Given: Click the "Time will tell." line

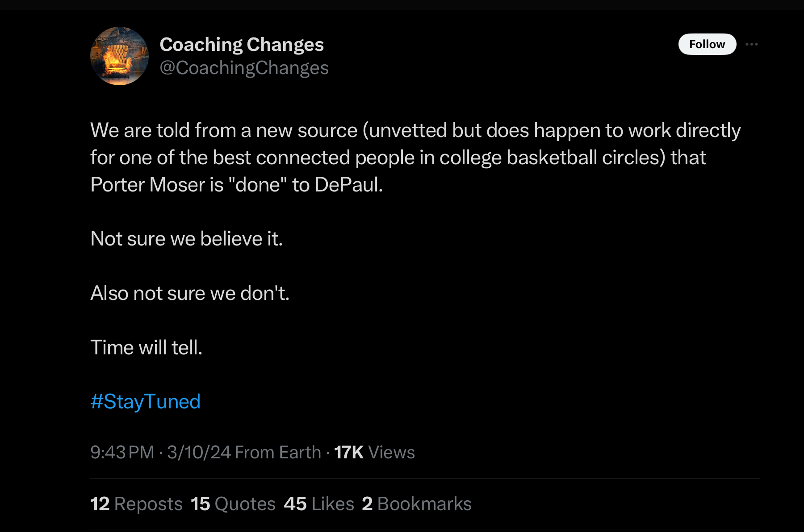Looking at the screenshot, I should point(146,347).
